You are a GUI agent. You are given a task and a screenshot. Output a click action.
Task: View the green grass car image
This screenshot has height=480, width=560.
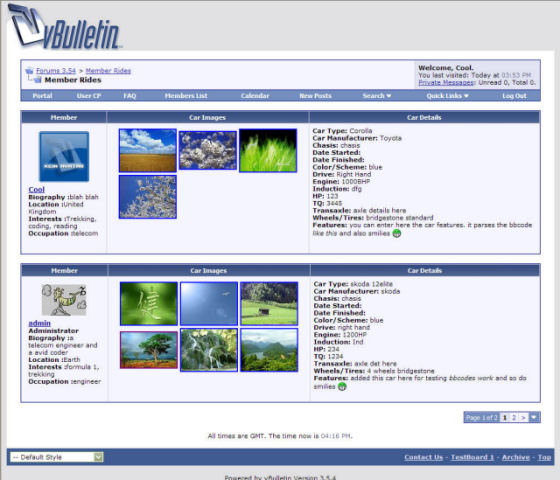click(x=268, y=150)
